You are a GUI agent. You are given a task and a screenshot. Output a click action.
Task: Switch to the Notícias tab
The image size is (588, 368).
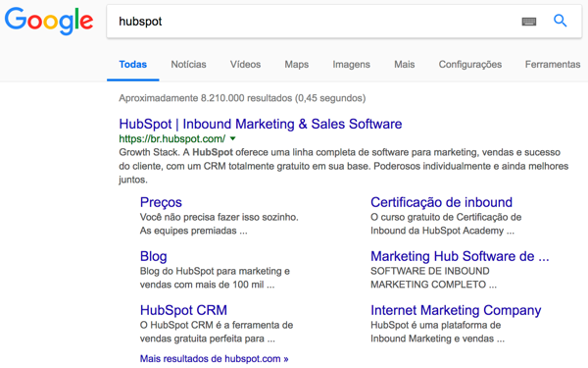coord(188,64)
